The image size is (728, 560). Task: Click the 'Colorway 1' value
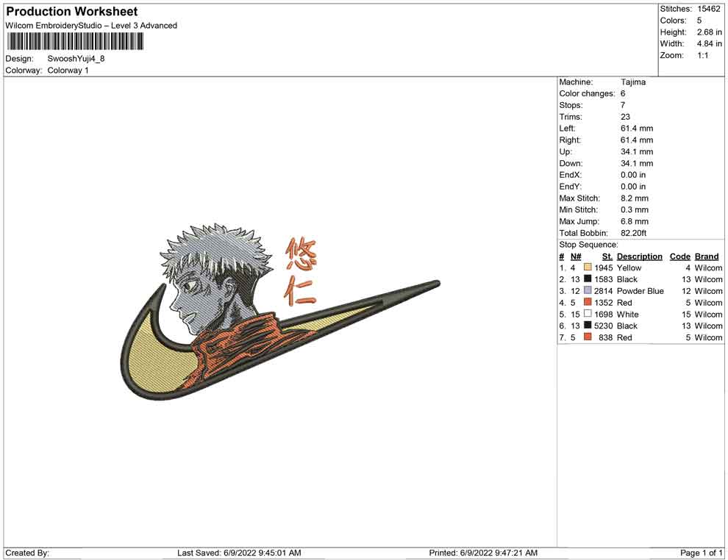pyautogui.click(x=68, y=71)
